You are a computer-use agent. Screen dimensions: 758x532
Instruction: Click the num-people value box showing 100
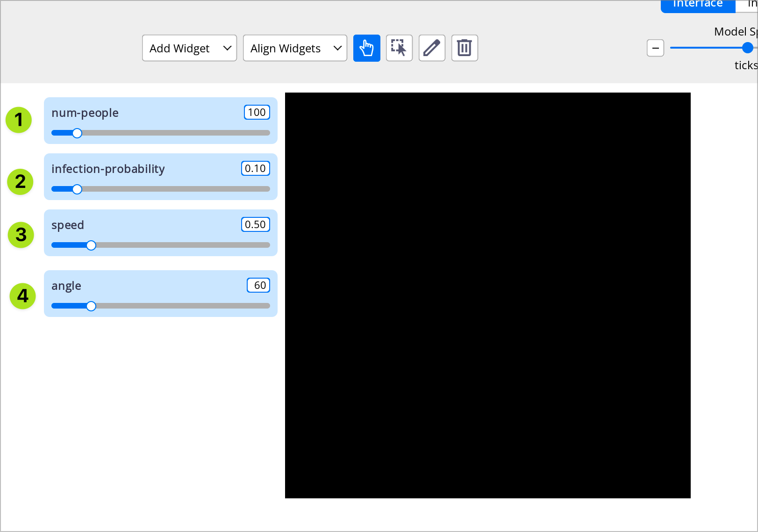(257, 112)
